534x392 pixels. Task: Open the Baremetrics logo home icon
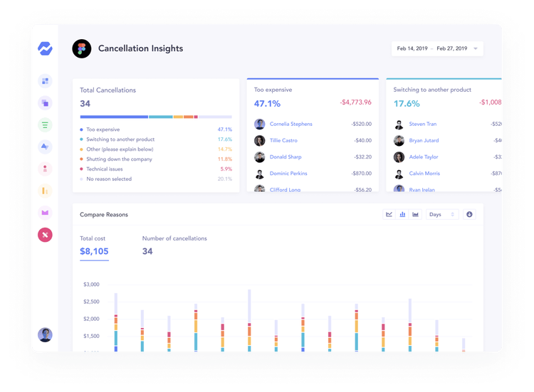pyautogui.click(x=45, y=48)
